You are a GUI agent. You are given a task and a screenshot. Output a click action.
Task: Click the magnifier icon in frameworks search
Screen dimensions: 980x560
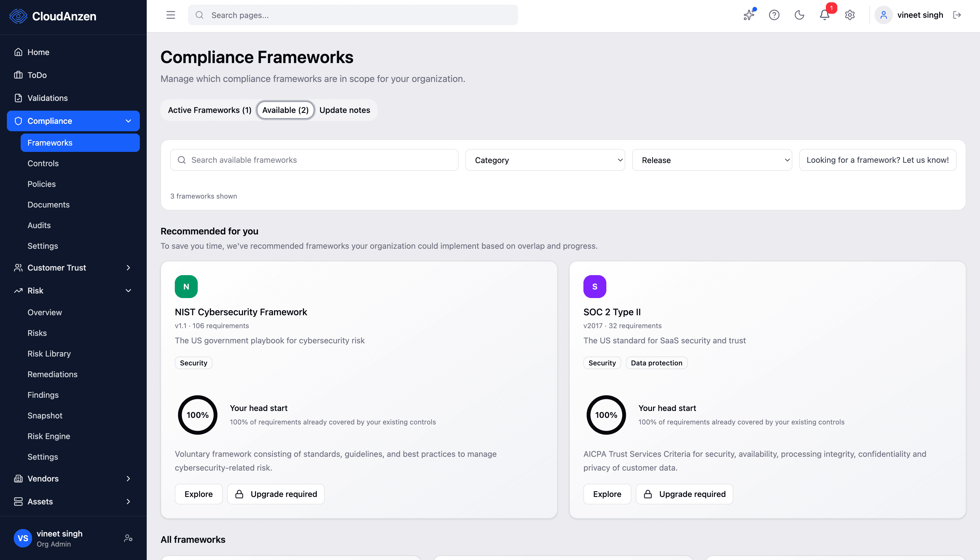pyautogui.click(x=181, y=160)
